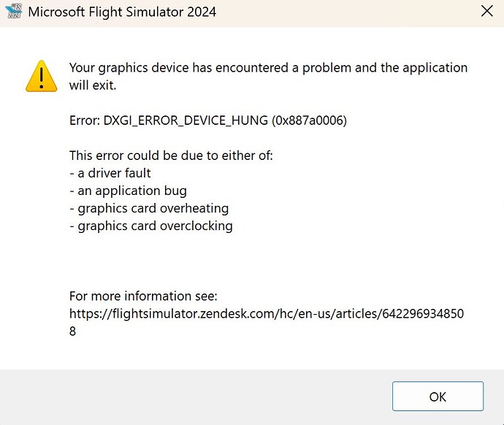
Task: Click the 'a driver fault' line
Action: click(x=110, y=173)
